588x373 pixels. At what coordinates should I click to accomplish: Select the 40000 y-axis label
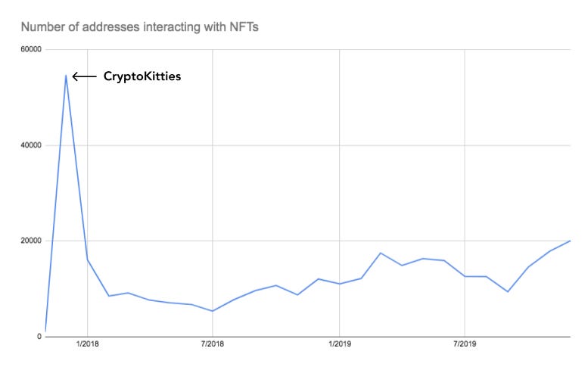point(31,145)
